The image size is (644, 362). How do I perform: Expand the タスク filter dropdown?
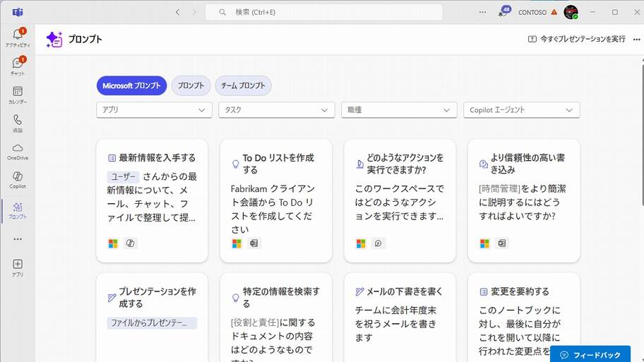tap(276, 110)
